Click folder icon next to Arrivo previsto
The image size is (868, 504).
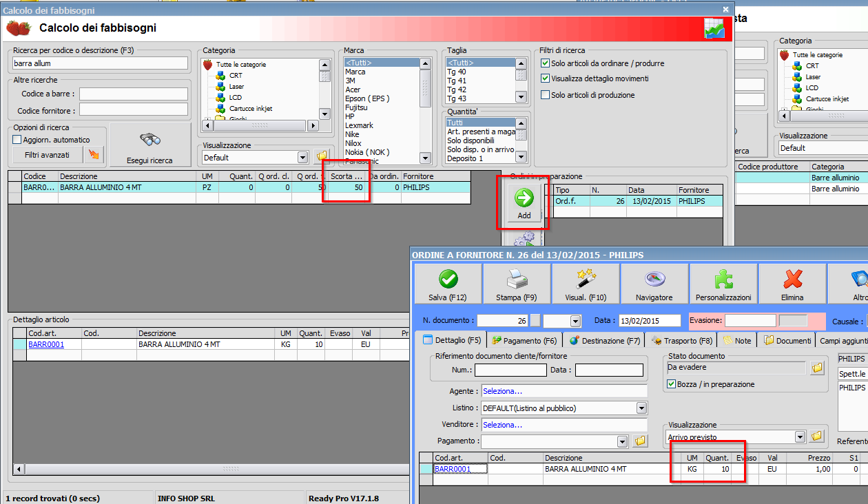coord(817,437)
